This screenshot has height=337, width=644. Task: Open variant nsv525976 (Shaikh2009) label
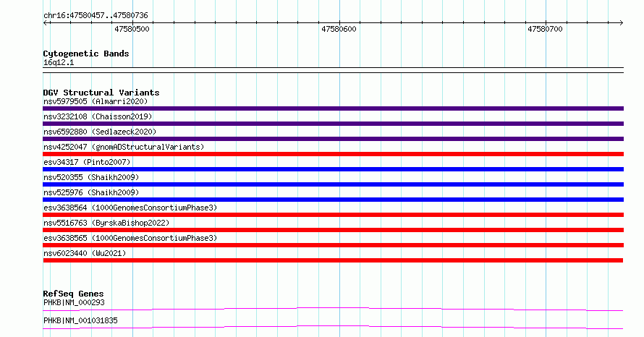(91, 192)
